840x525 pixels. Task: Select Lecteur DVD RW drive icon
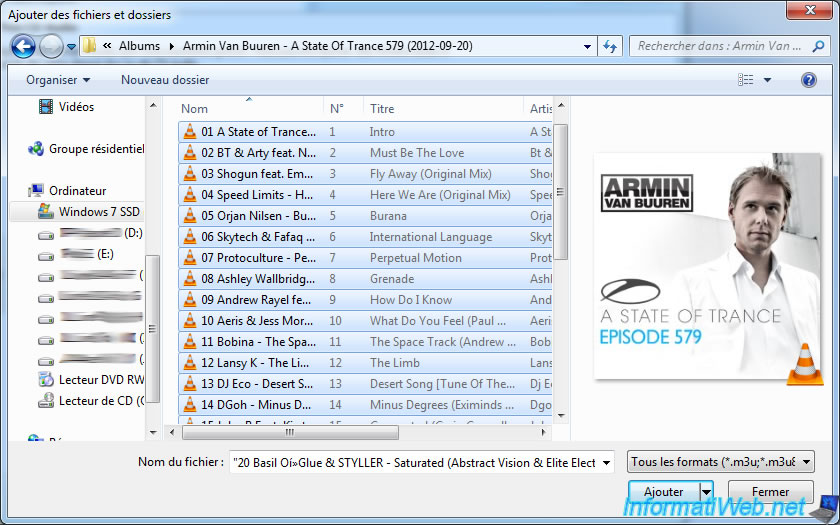pos(45,379)
